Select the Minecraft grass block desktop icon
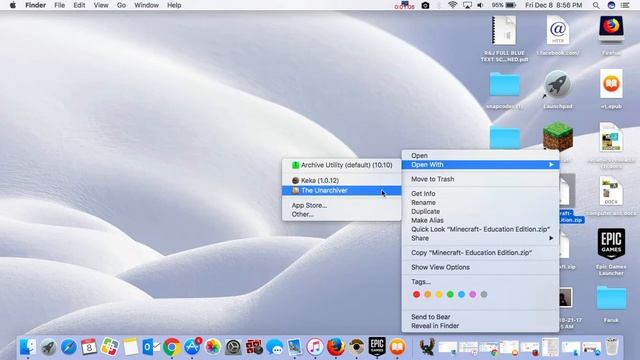 (x=558, y=137)
